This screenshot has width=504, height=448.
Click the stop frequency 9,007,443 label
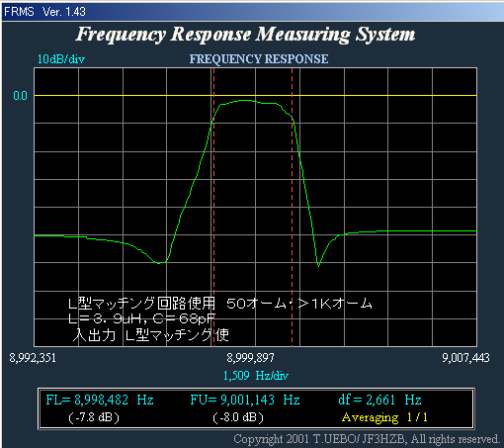(465, 358)
